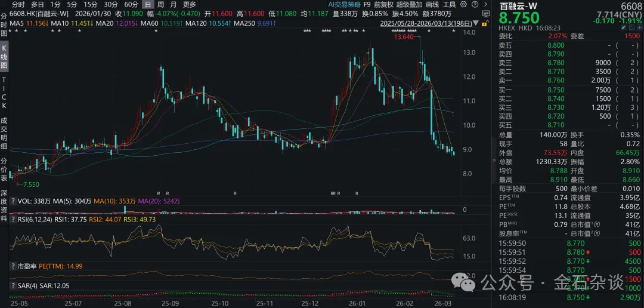Select the 15分 period tab
This screenshot has height=308, width=644.
point(91,5)
